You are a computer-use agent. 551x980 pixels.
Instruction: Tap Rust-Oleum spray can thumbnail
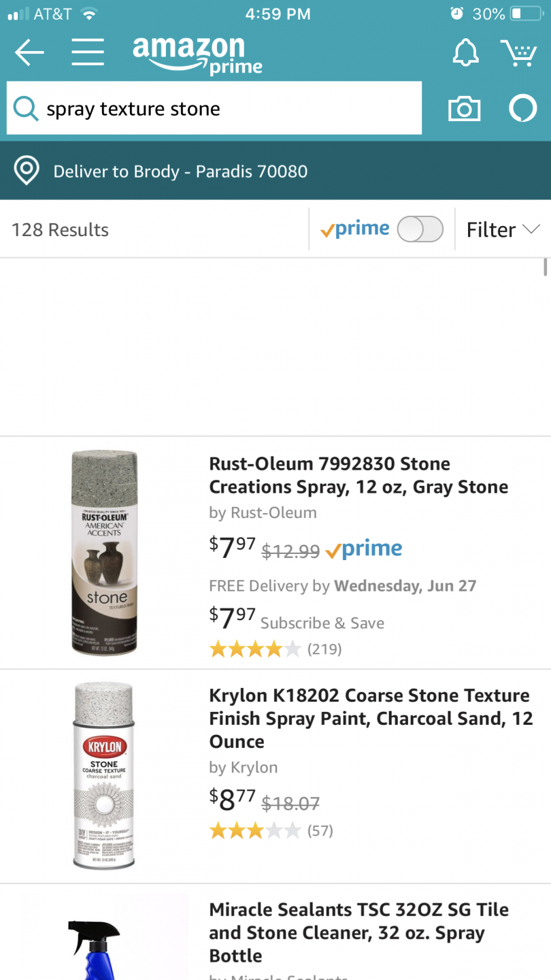click(105, 552)
